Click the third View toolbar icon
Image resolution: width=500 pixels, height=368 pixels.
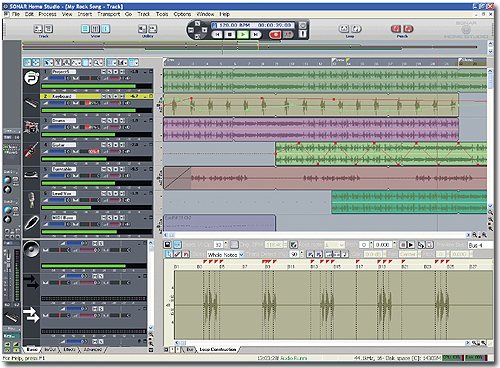(x=105, y=29)
